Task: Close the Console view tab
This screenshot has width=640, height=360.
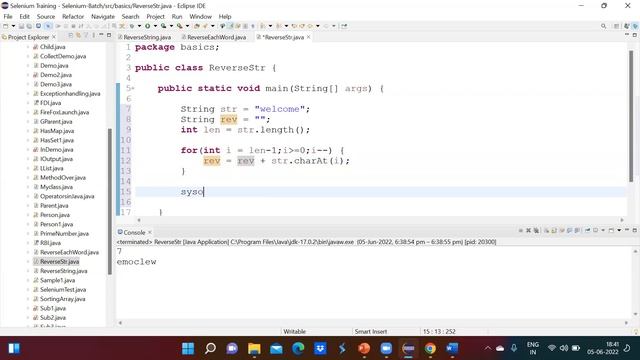Action: tap(150, 232)
